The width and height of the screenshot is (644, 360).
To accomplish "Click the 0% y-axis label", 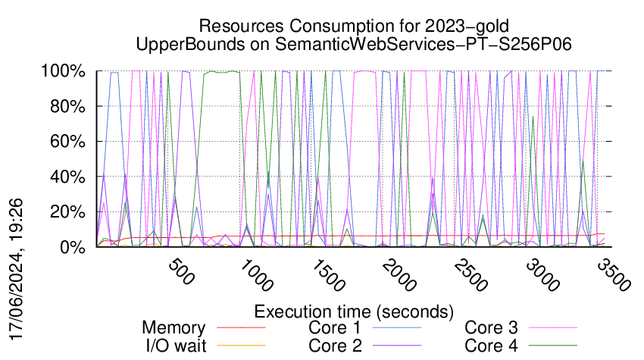I will (x=73, y=247).
